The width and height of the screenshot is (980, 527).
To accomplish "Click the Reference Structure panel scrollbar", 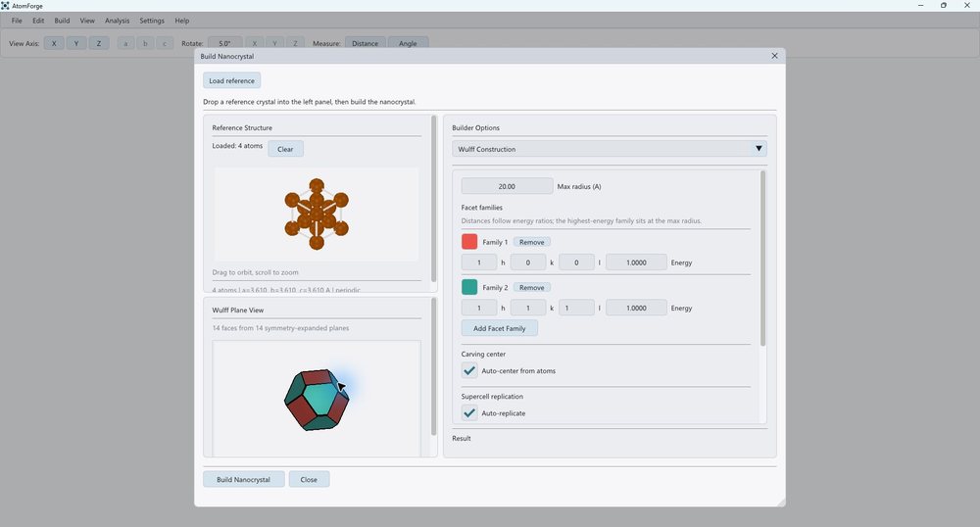I will point(434,199).
